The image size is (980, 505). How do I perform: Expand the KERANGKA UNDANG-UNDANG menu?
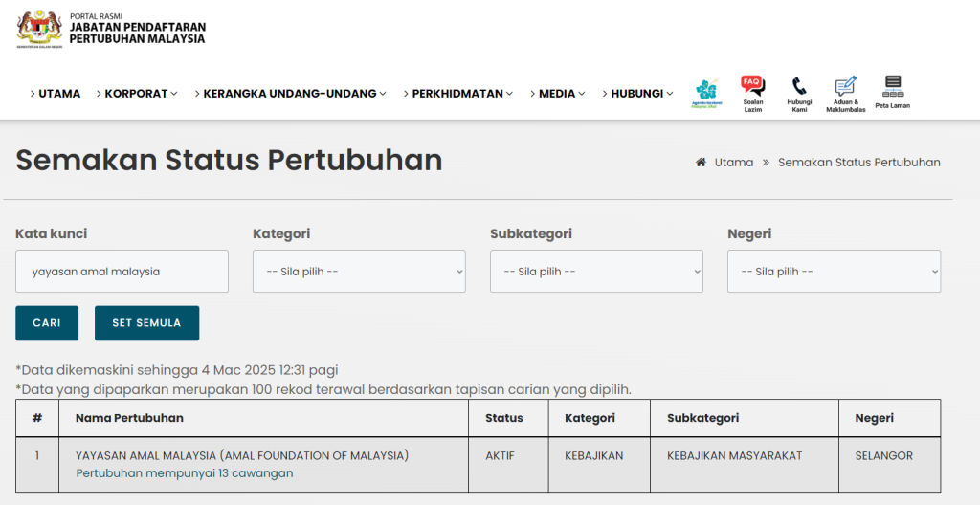291,94
